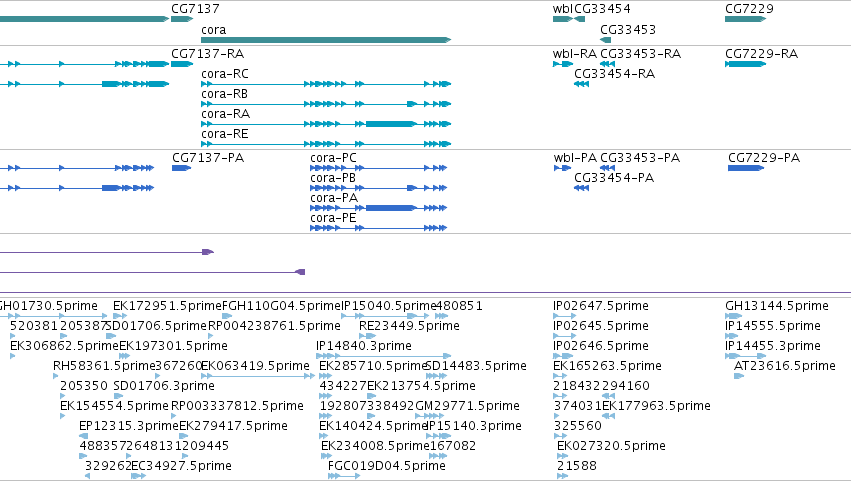Image resolution: width=851 pixels, height=481 pixels.
Task: Click the EK306862.5prime EST label
Action: (64, 346)
